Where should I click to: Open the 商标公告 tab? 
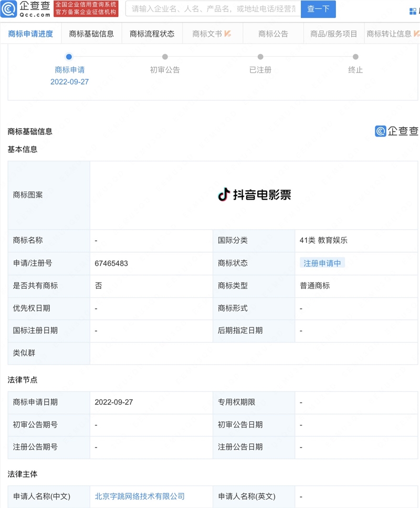coord(272,33)
